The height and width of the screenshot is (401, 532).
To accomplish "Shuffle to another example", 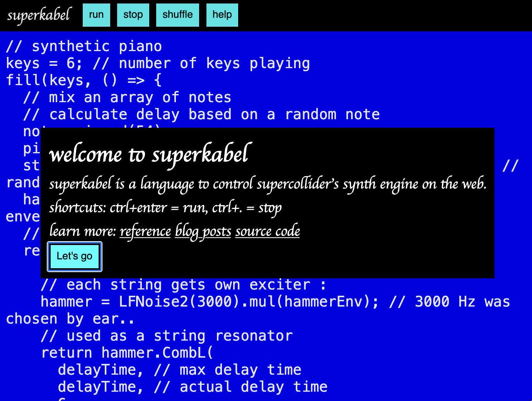I will point(177,15).
